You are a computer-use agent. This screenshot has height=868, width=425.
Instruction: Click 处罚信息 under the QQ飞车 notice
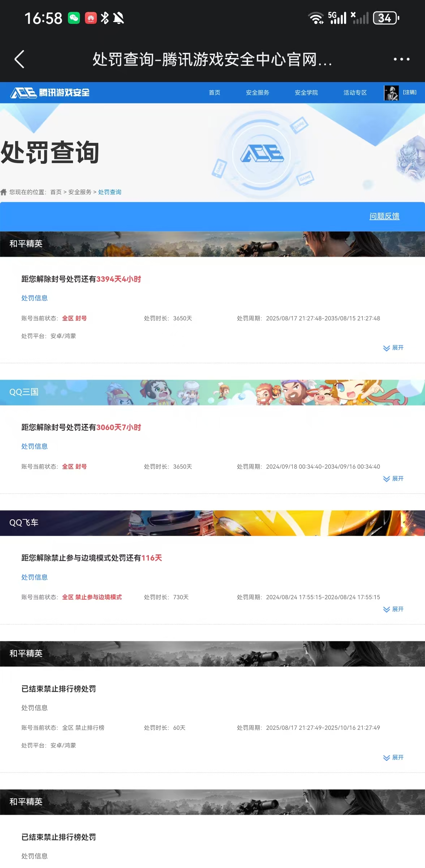(35, 577)
